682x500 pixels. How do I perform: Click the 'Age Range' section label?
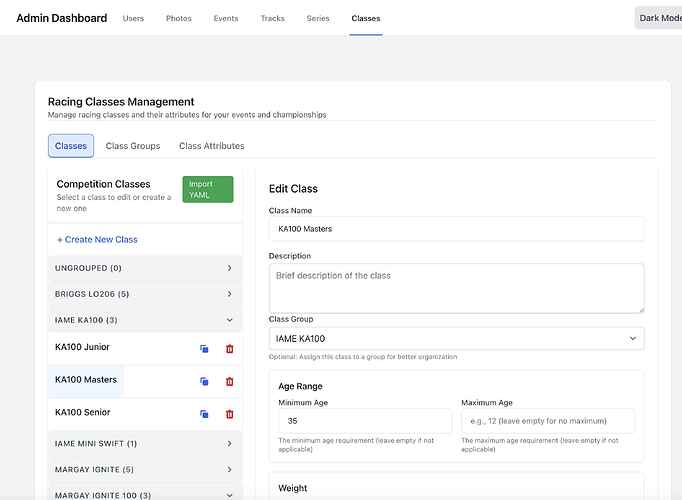pyautogui.click(x=301, y=386)
